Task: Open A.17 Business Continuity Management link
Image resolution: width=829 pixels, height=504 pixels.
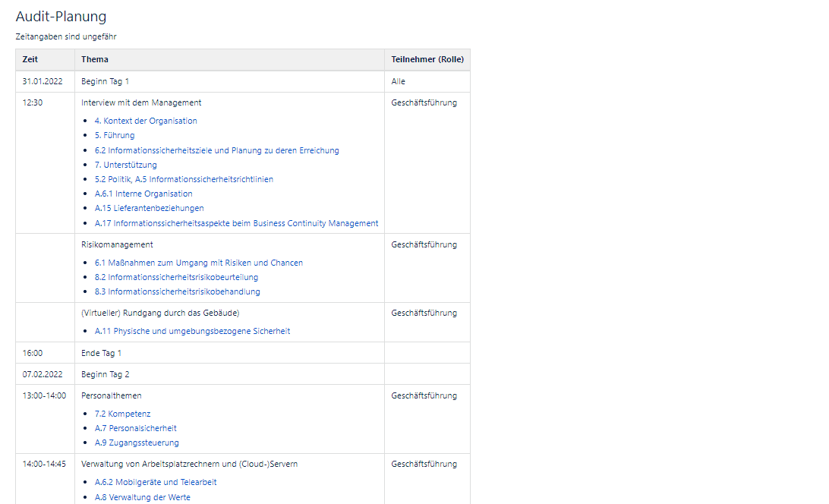Action: tap(236, 223)
